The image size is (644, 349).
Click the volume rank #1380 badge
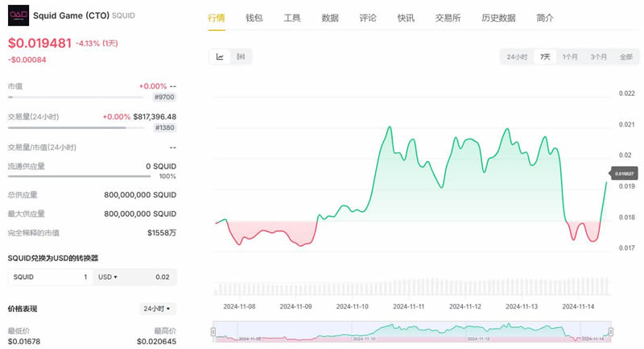[x=165, y=127]
